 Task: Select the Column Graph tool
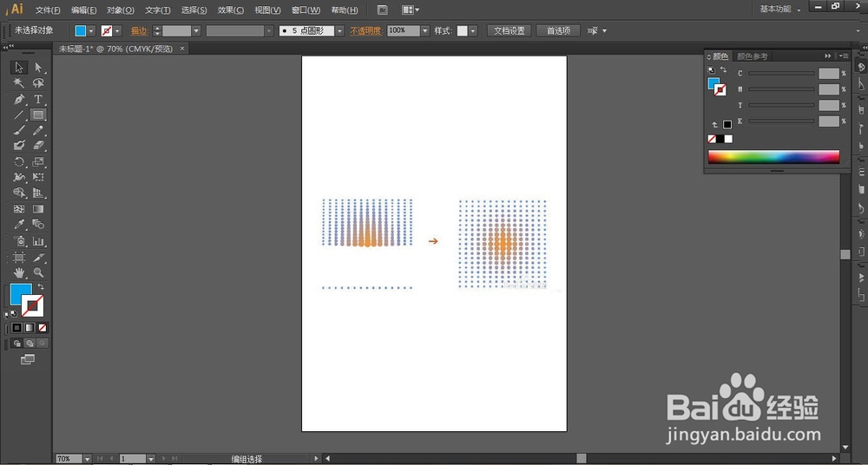[38, 241]
